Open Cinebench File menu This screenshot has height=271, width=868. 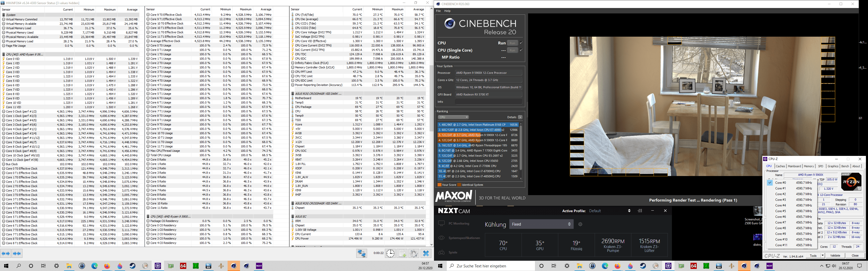coord(438,11)
